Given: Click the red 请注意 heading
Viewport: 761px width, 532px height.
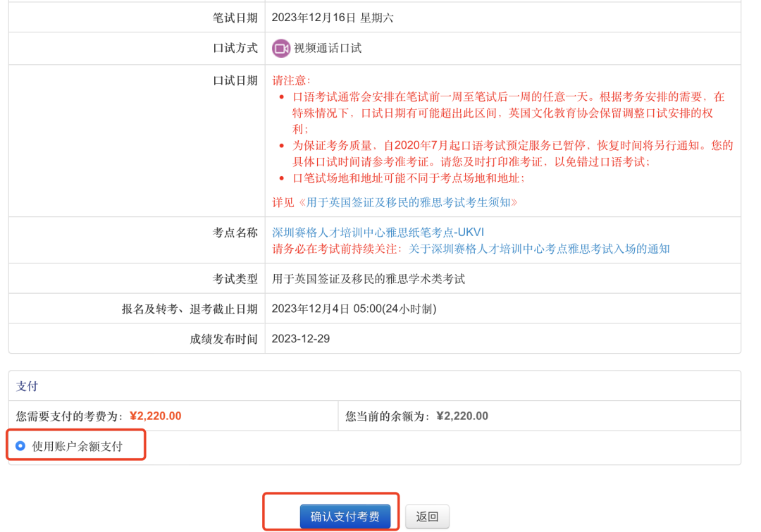Looking at the screenshot, I should pyautogui.click(x=291, y=81).
